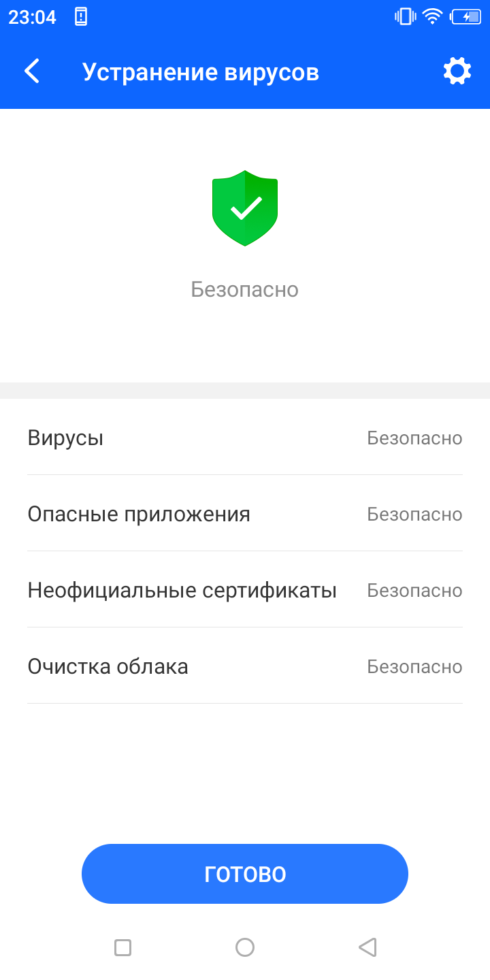Tap the phone alert notification icon
Image resolution: width=490 pixels, height=980 pixels.
coord(81,17)
